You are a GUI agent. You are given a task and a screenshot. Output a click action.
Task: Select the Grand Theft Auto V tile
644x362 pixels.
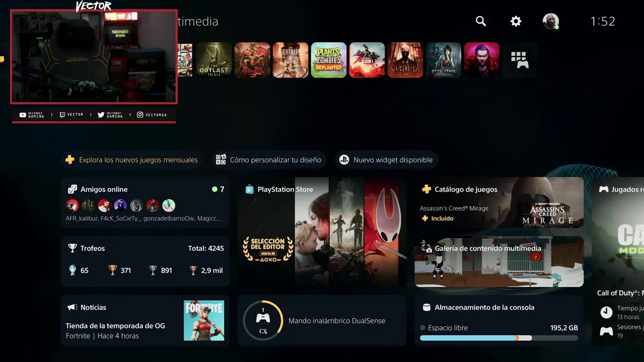(x=185, y=60)
